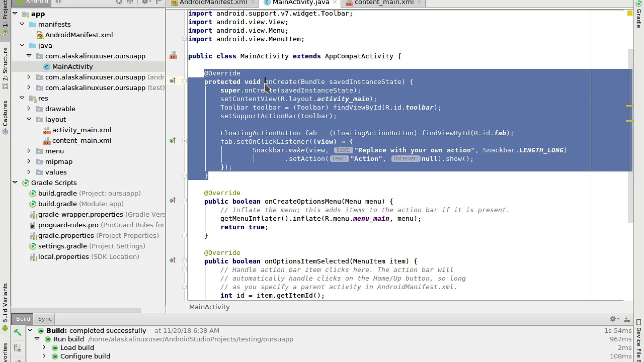The width and height of the screenshot is (644, 362).
Task: Open Build panel gear settings icon
Action: click(x=613, y=319)
